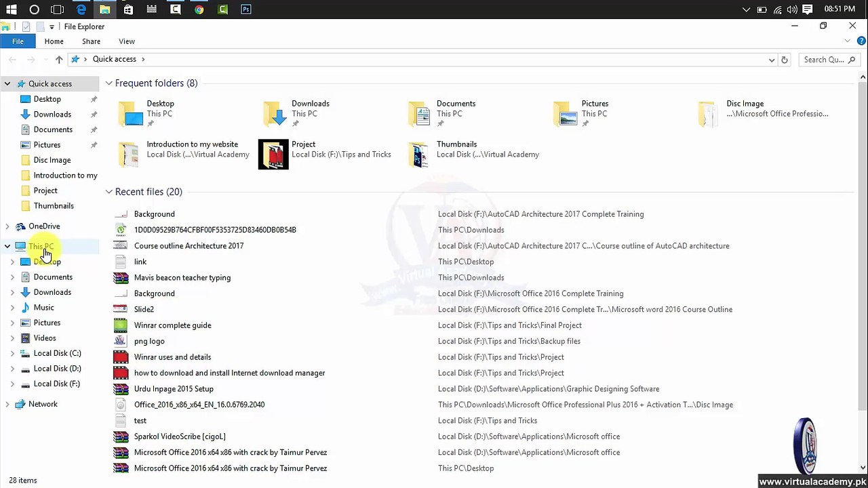Click the Introduction to my website folder icon

[x=128, y=154]
